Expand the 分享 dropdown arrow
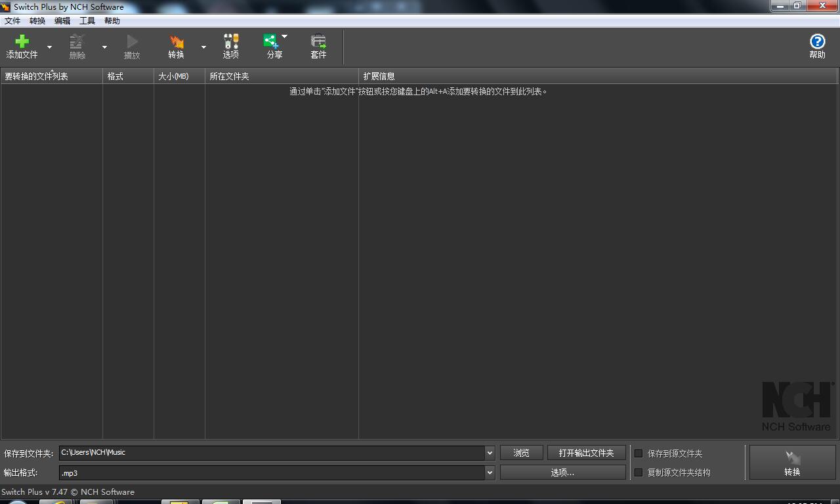840x504 pixels. point(284,37)
